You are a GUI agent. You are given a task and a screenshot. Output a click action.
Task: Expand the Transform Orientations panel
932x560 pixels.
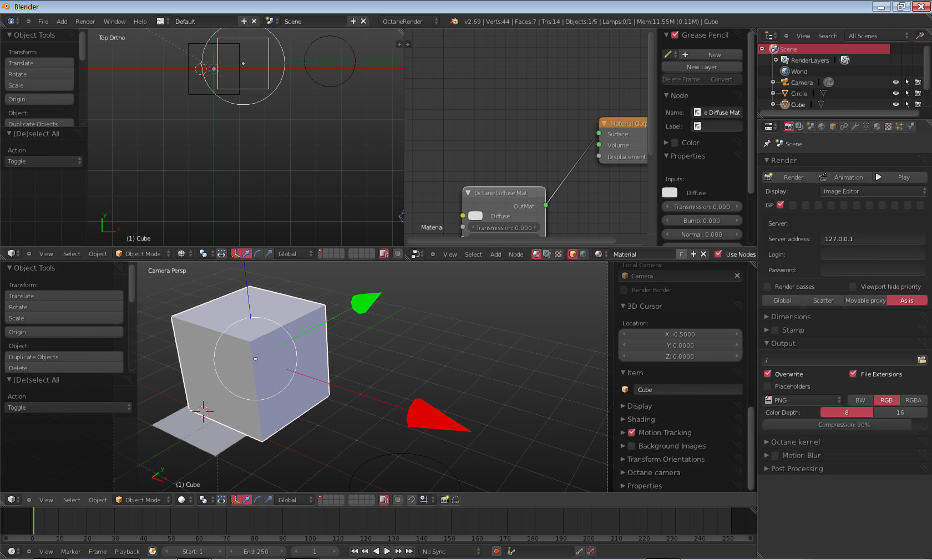665,459
